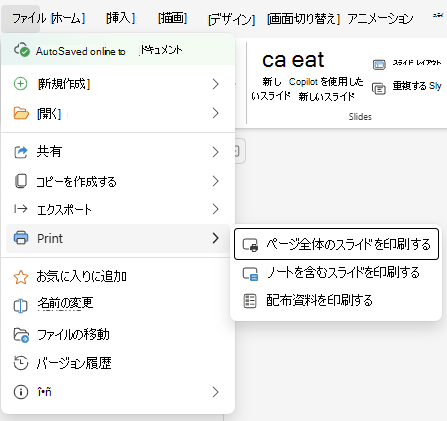447x421 pixels.
Task: Click the スライドレイアウト button label
Action: click(417, 63)
